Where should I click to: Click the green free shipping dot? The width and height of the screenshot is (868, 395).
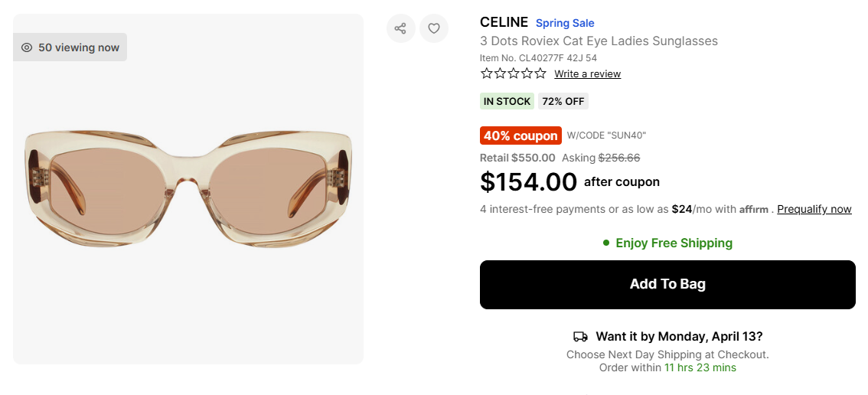coord(606,243)
